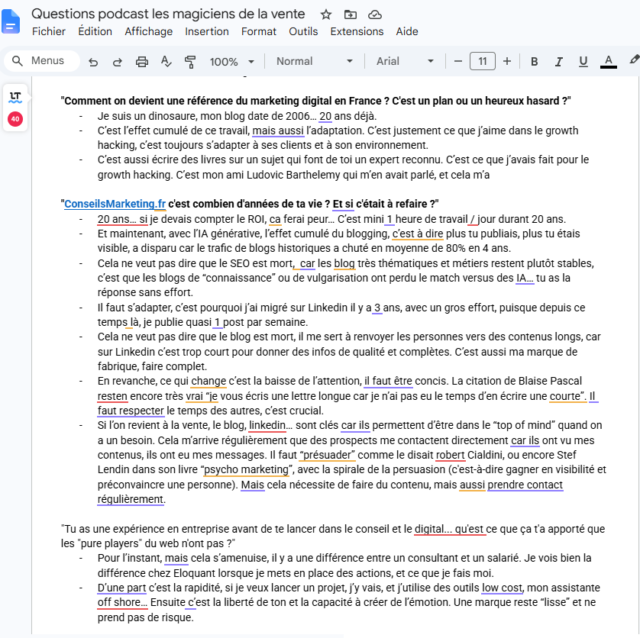Check the cloud save status icon

click(x=375, y=15)
